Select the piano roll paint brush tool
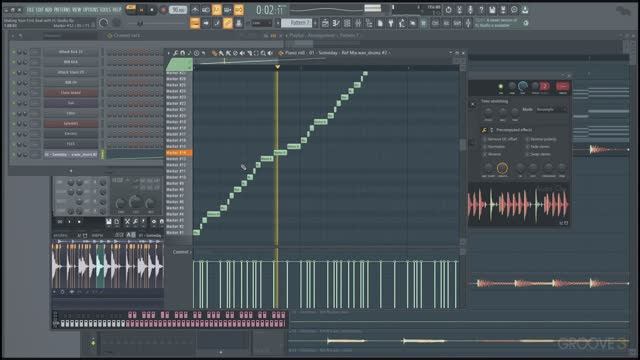The width and height of the screenshot is (640, 360). [221, 53]
